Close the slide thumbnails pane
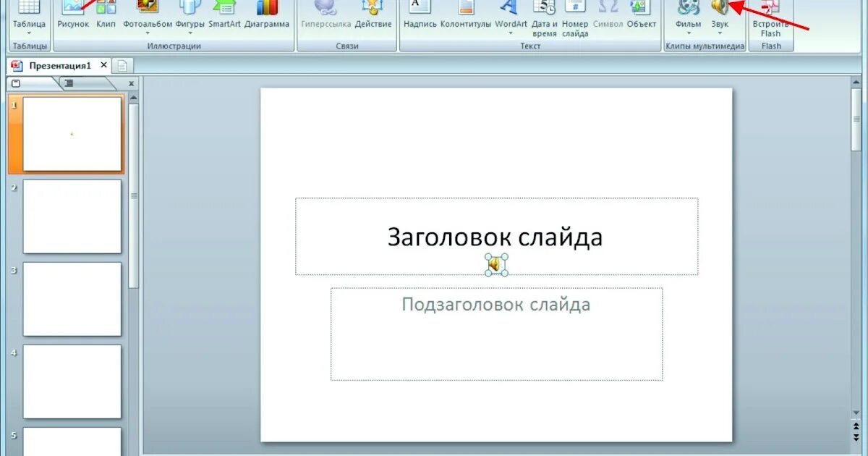 pos(131,84)
